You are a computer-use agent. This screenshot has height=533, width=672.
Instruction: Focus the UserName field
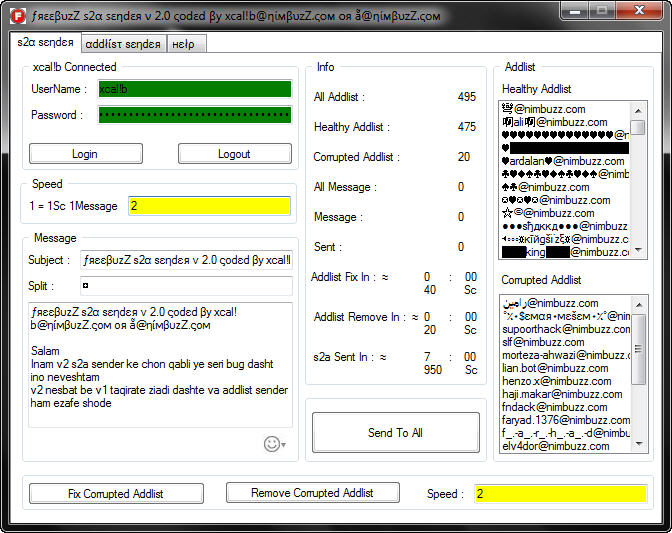(x=195, y=89)
